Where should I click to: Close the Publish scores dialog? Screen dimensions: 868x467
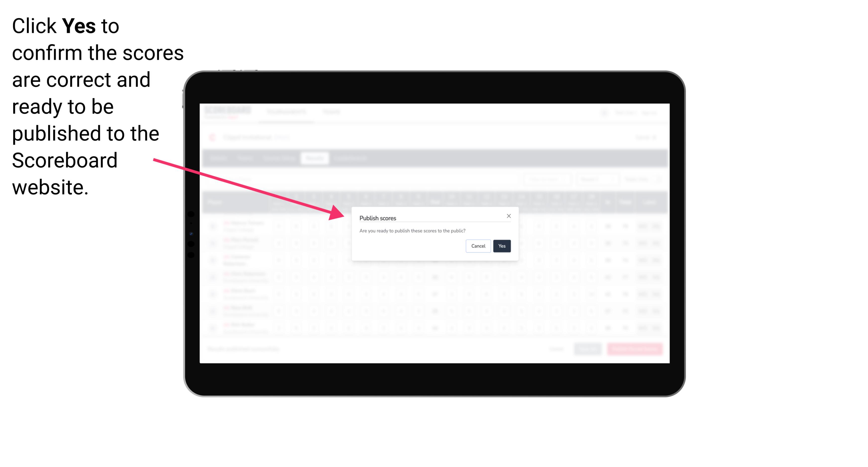pyautogui.click(x=508, y=216)
